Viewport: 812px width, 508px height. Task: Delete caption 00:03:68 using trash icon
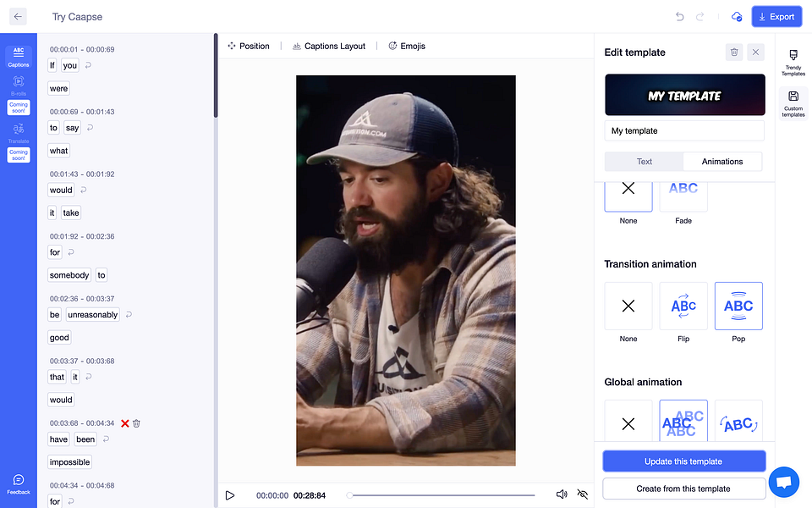click(136, 423)
